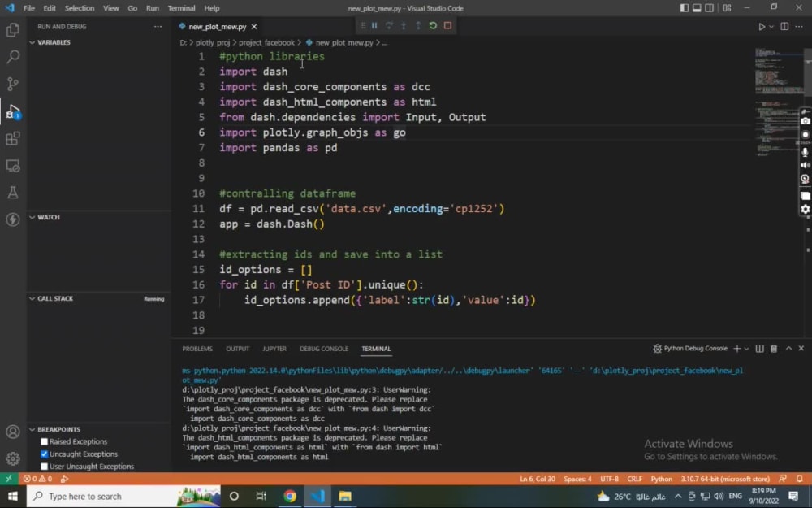
Task: Click project_facebook in the breadcrumb path
Action: [x=266, y=42]
